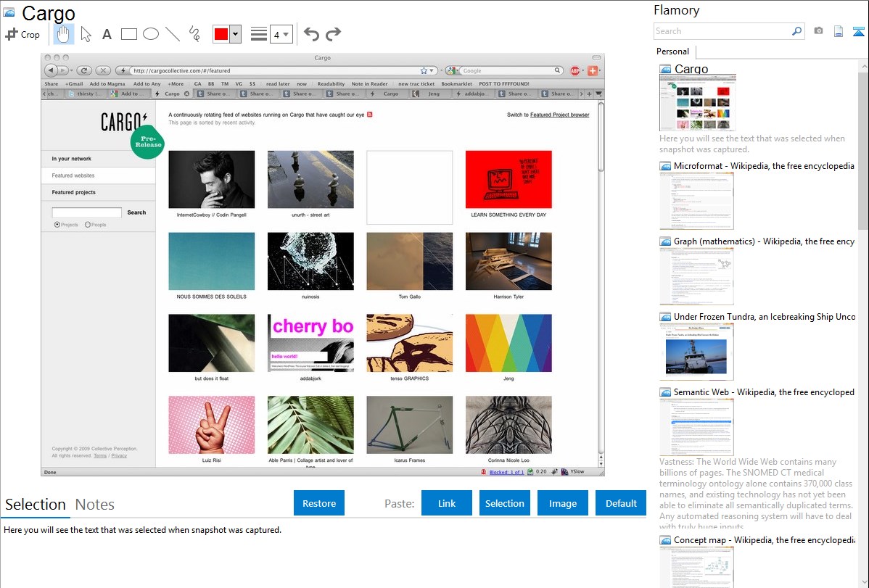Open the Personal tab
Image resolution: width=869 pixels, height=588 pixels.
click(672, 51)
